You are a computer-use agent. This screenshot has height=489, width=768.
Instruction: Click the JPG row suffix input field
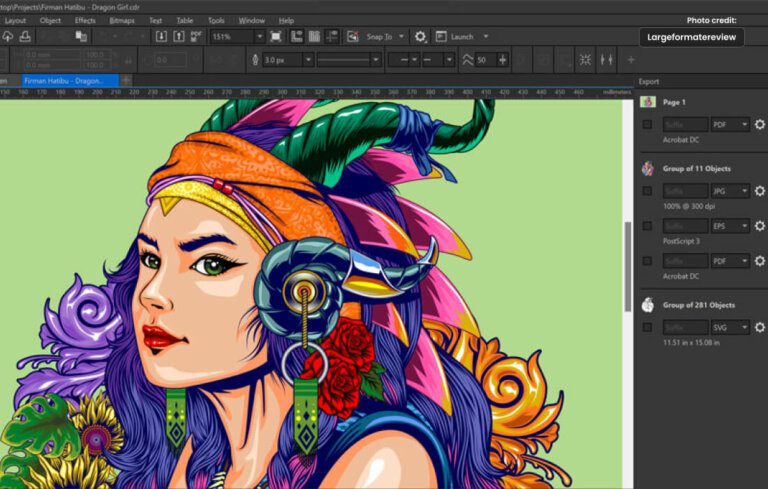tap(685, 191)
